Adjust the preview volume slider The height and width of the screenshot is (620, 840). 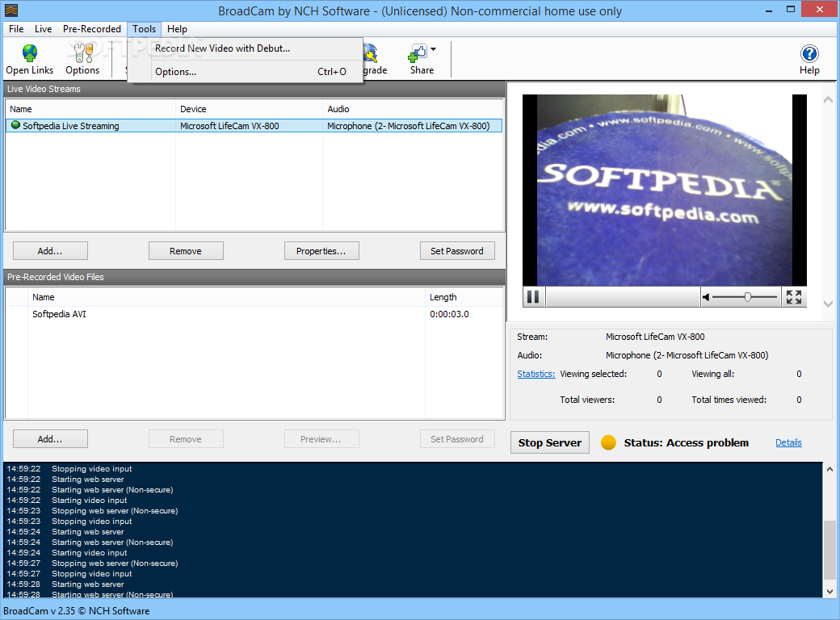747,296
